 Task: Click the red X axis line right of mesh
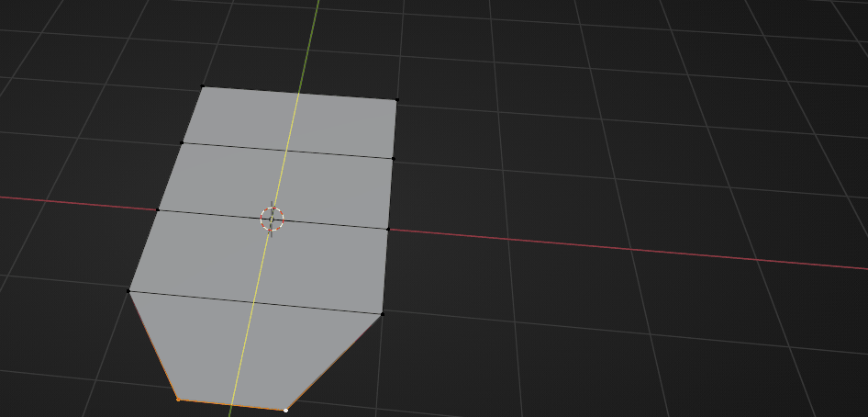point(624,247)
